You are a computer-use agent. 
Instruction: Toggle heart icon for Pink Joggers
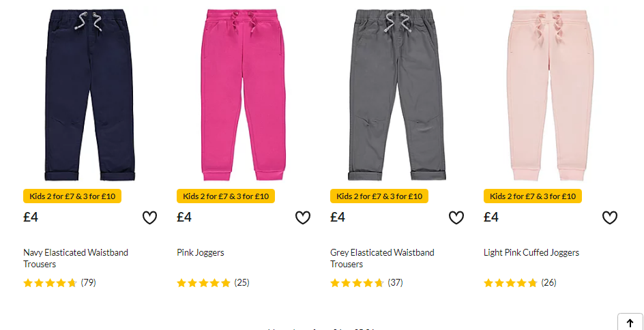point(303,217)
